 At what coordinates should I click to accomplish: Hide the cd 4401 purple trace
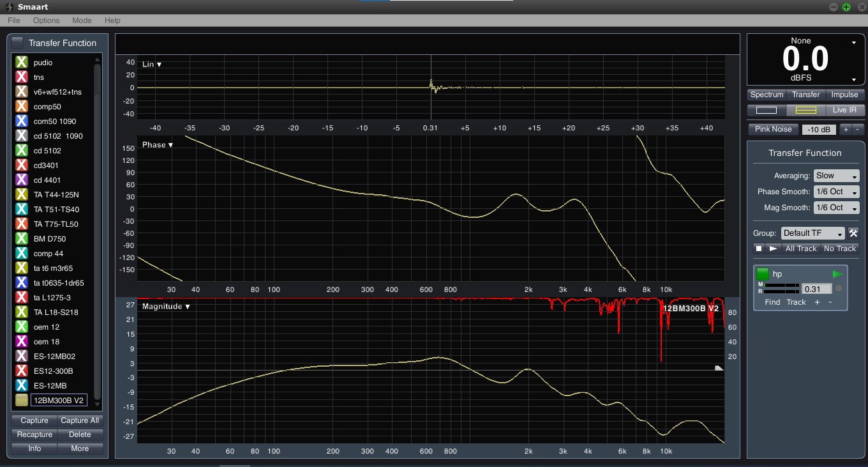22,180
